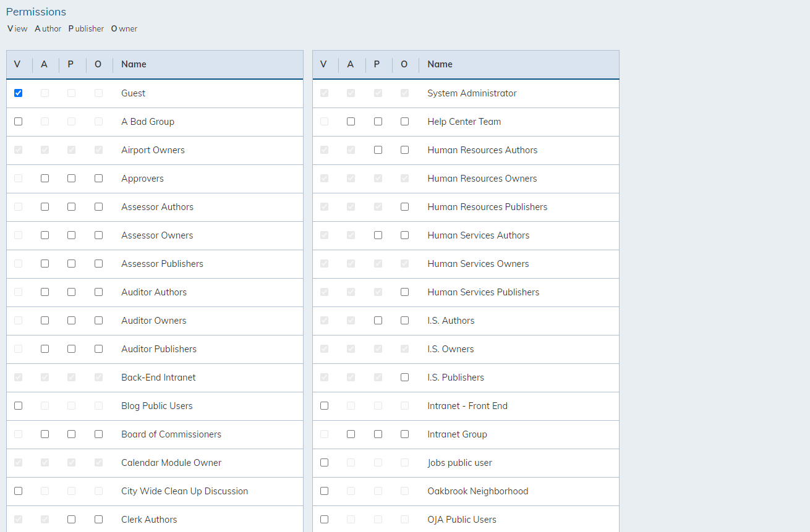The image size is (810, 532).
Task: Tick Owner checkbox for Auditor Publishers
Action: pos(98,349)
